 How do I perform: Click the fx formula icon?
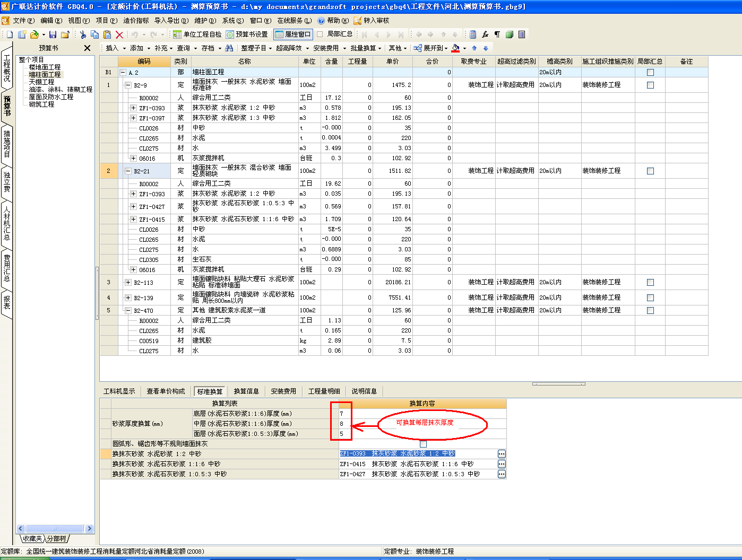485,34
